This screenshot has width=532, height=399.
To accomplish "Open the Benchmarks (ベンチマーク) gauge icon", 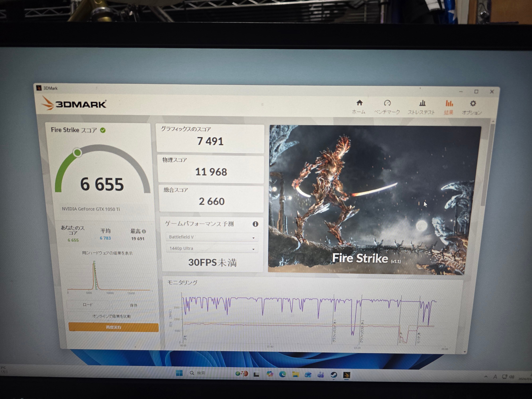I will pyautogui.click(x=387, y=103).
